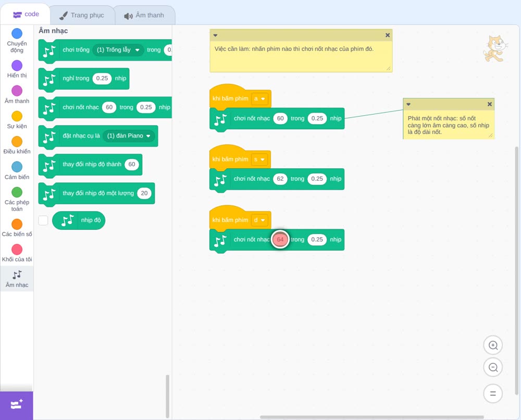
Task: Close the 'Việc cần làm' comment
Action: [388, 35]
